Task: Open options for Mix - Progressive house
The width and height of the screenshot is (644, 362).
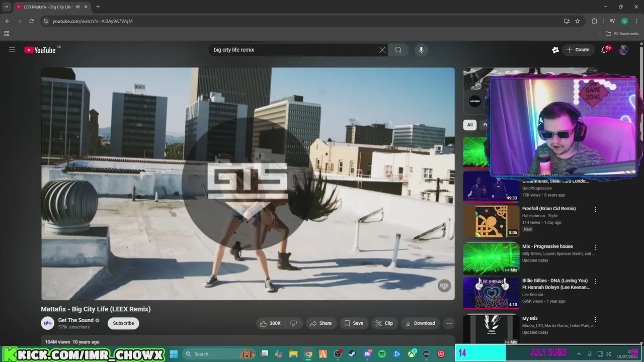Action: point(595,247)
